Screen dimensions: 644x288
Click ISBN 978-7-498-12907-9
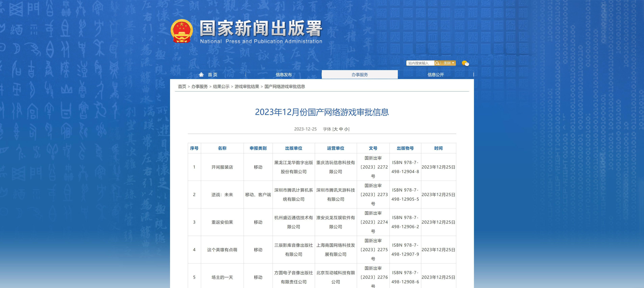tap(405, 250)
